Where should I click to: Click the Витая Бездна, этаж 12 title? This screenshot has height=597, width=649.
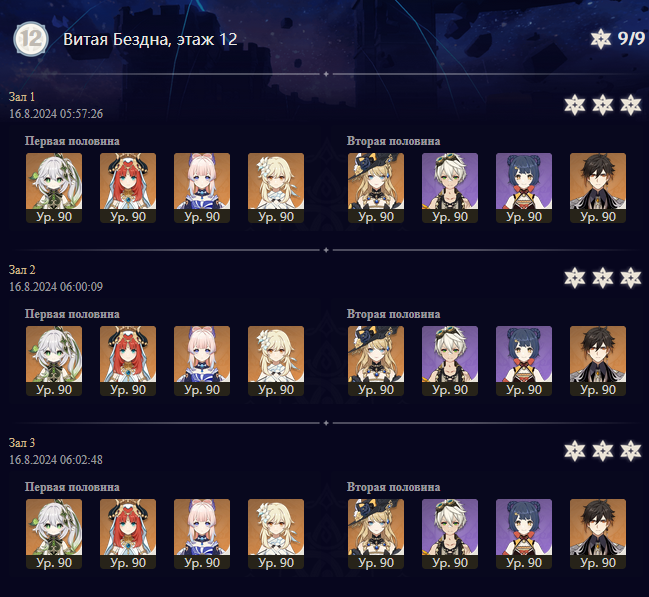150,39
